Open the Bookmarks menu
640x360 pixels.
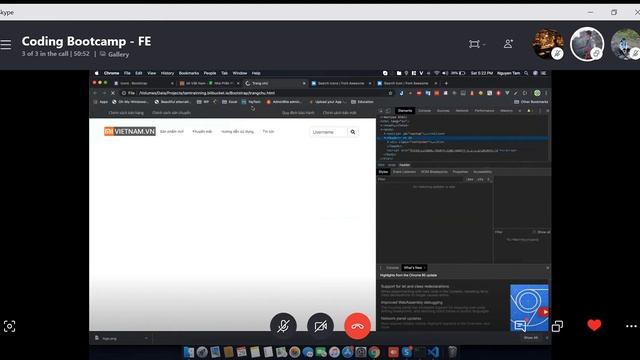pos(189,73)
